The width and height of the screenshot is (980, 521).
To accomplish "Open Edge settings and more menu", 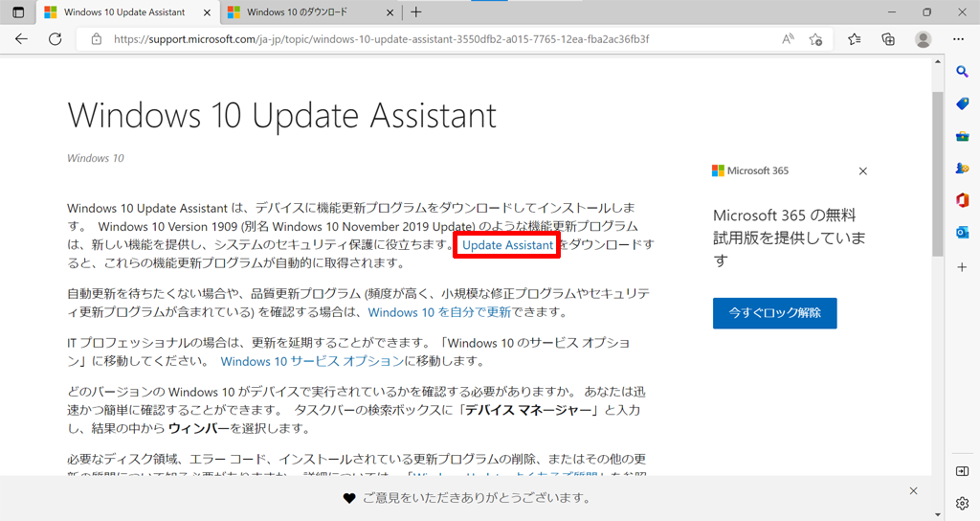I will click(x=959, y=38).
